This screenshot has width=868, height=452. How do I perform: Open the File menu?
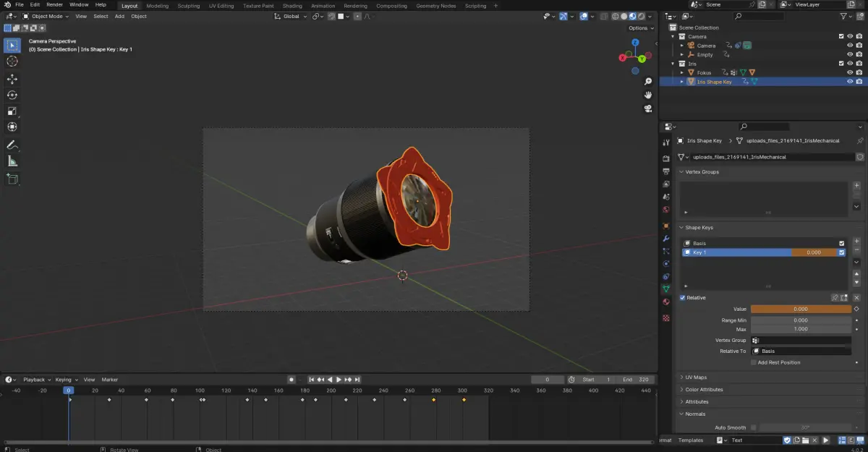(x=20, y=4)
